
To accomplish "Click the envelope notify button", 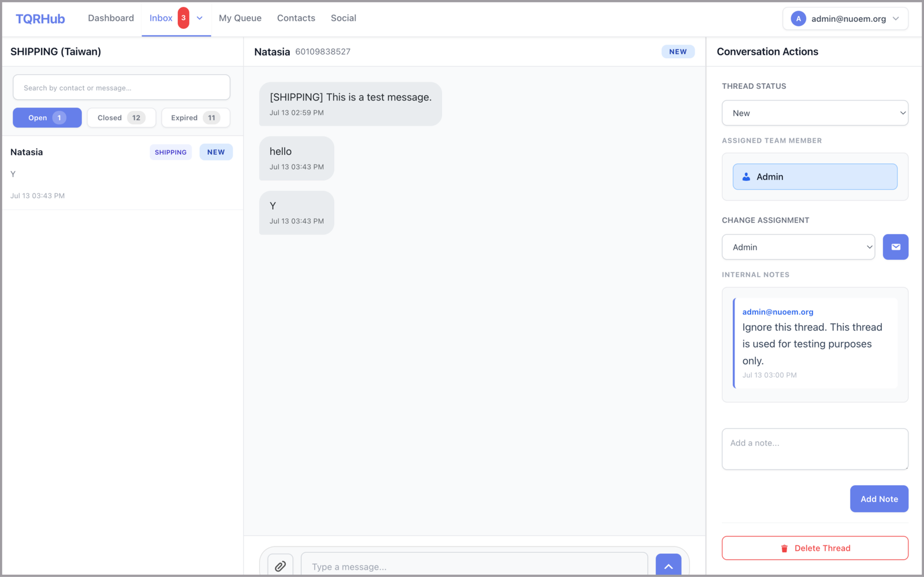I will point(896,247).
